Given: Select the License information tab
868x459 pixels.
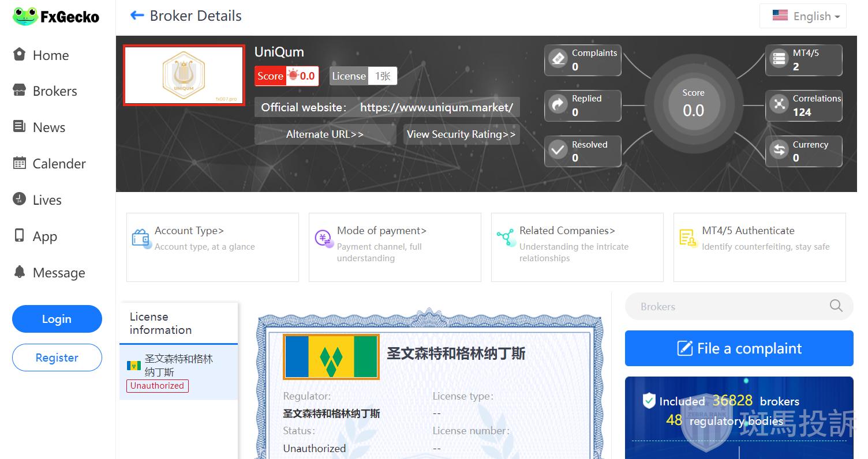Looking at the screenshot, I should click(160, 323).
